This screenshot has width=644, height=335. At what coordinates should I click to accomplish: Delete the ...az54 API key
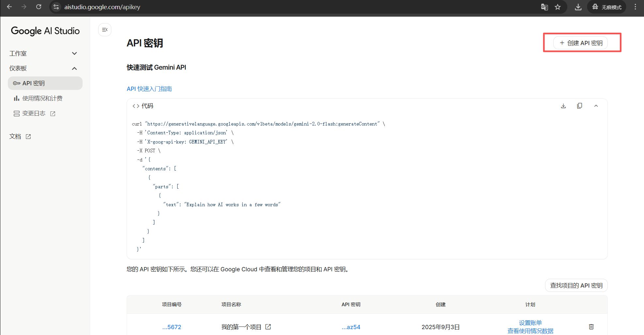click(x=591, y=327)
